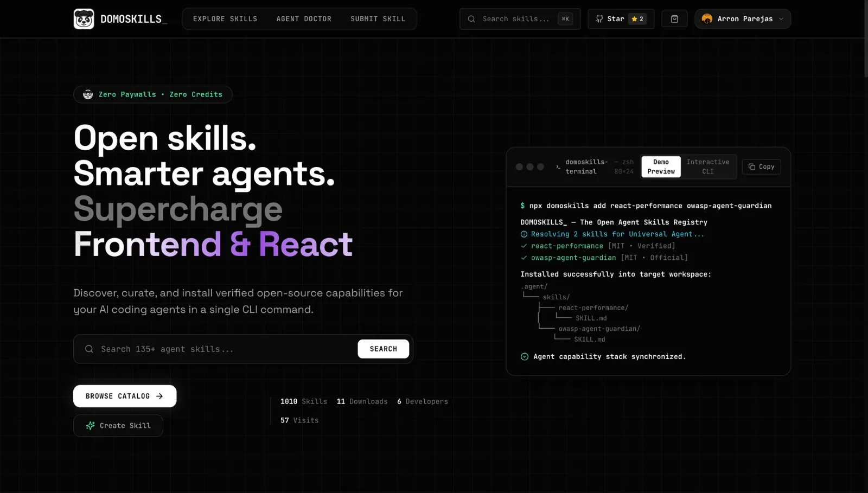Click the Copy icon in terminal panel

(752, 167)
